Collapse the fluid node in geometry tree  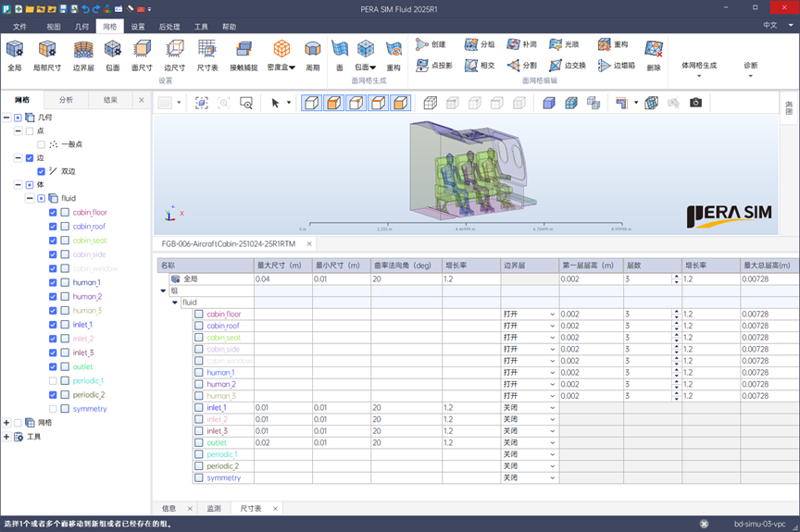coord(30,198)
